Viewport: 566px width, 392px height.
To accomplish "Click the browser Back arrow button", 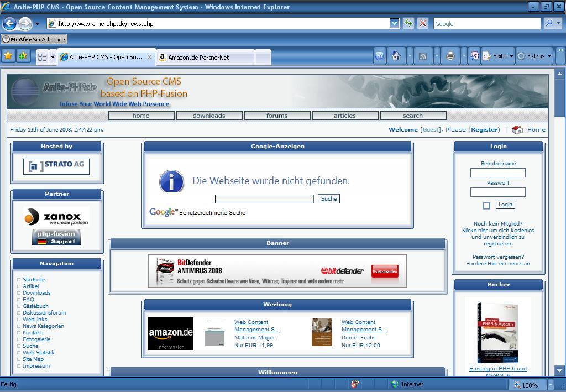I will pos(9,23).
